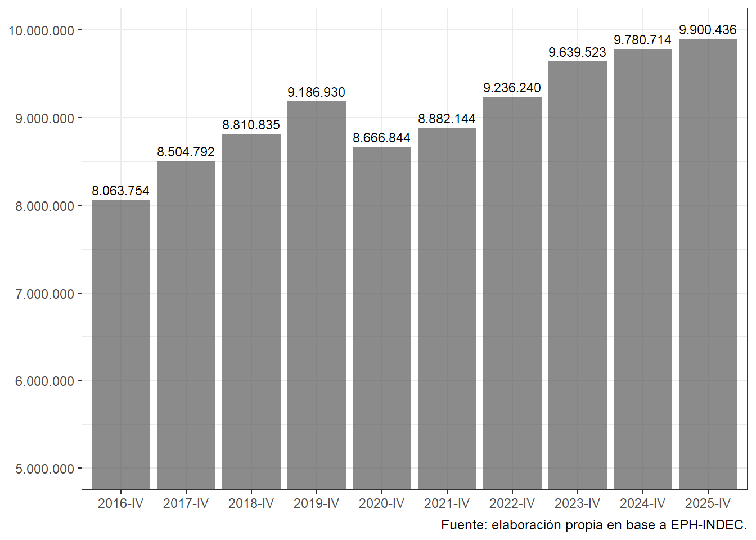
Task: Select the 8.666.844 value label
Action: click(x=382, y=138)
